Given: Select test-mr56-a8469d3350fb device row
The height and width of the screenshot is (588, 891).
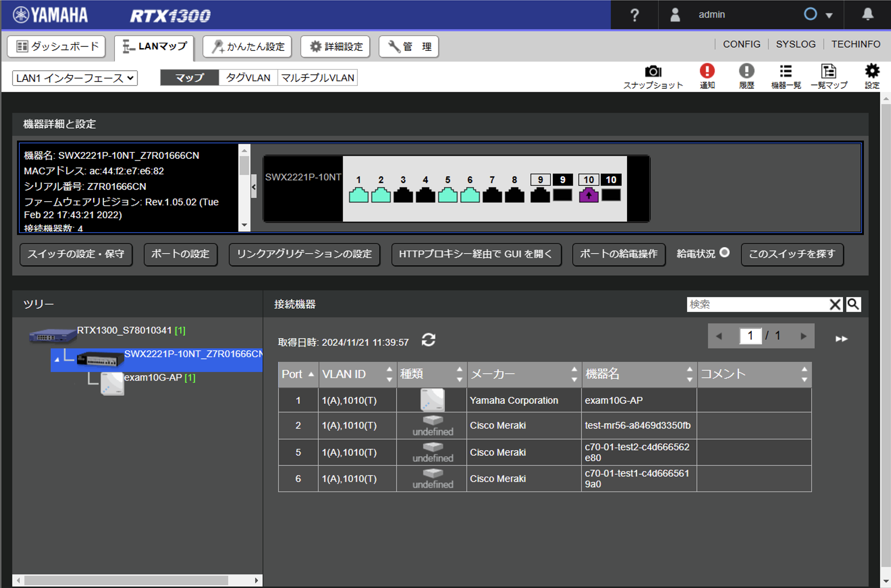Looking at the screenshot, I should 544,426.
